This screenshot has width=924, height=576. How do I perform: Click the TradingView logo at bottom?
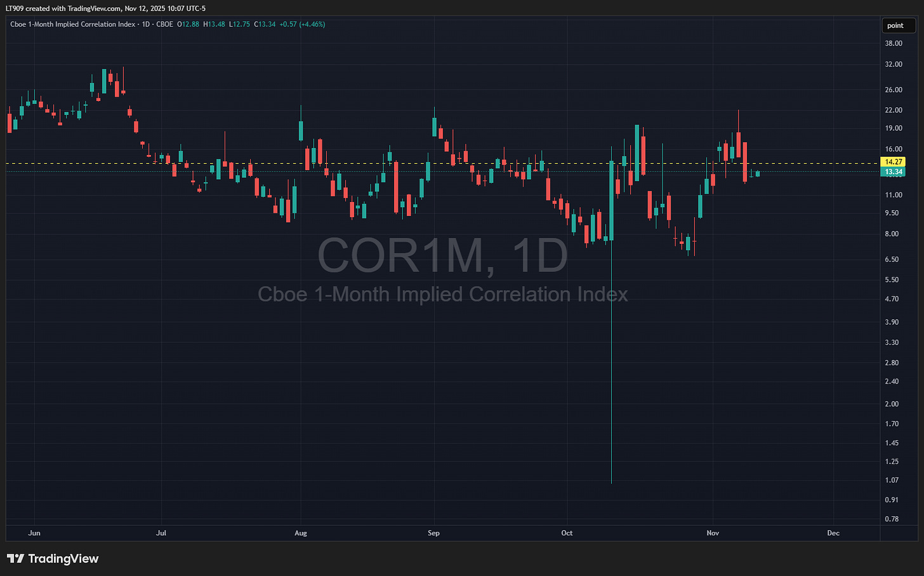tap(53, 559)
